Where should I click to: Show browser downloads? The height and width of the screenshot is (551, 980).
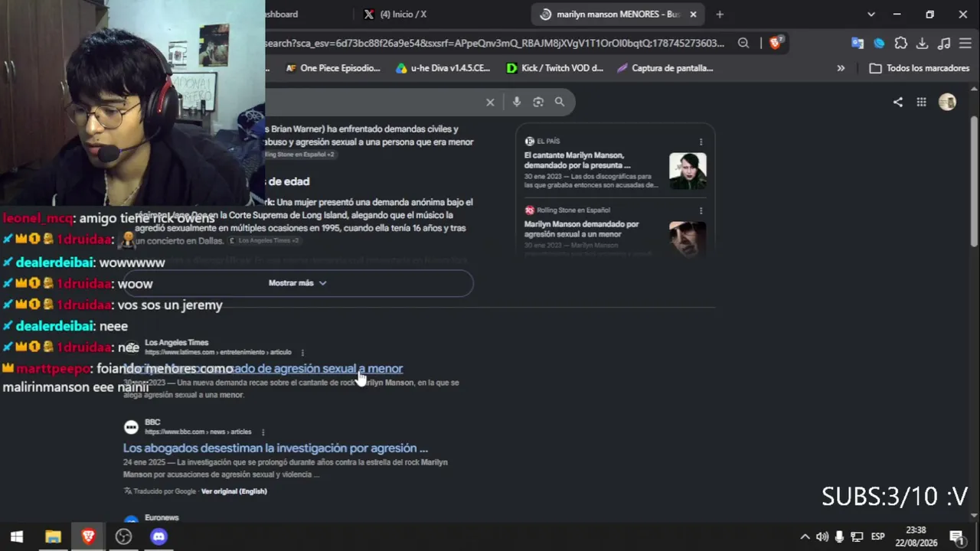point(923,43)
